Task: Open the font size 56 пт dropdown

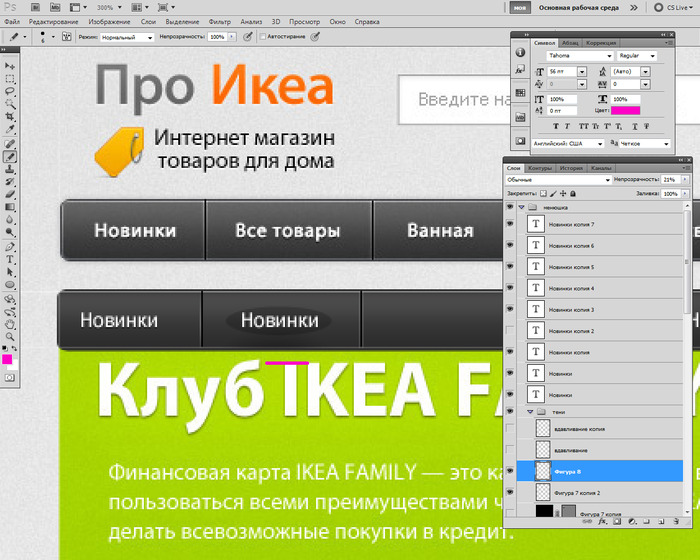Action: [x=582, y=71]
